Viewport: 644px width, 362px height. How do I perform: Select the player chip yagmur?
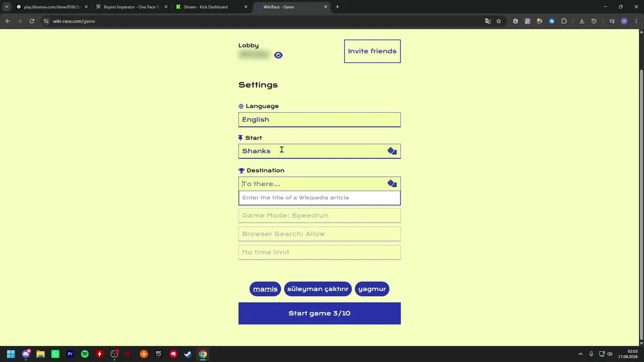click(x=372, y=289)
